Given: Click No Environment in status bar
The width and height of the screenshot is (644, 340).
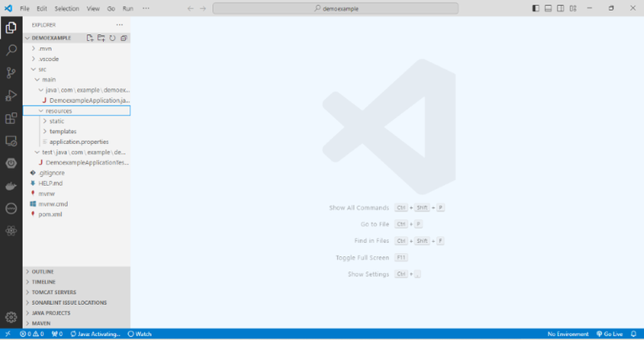Looking at the screenshot, I should click(x=568, y=334).
